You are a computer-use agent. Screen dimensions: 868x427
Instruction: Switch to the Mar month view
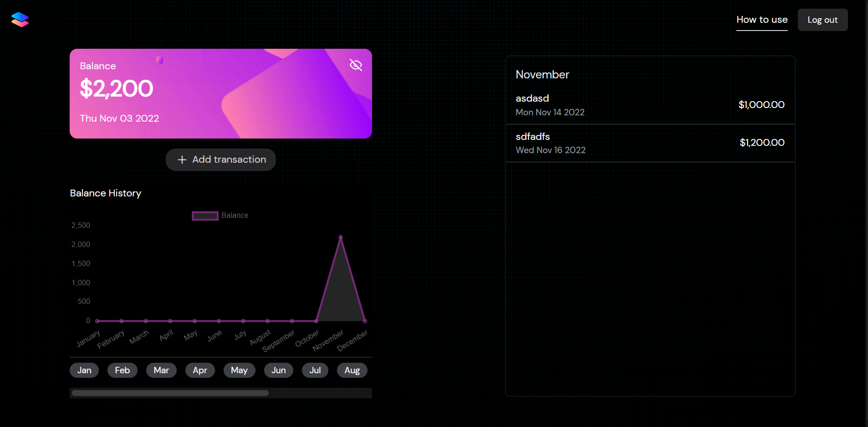click(x=161, y=370)
